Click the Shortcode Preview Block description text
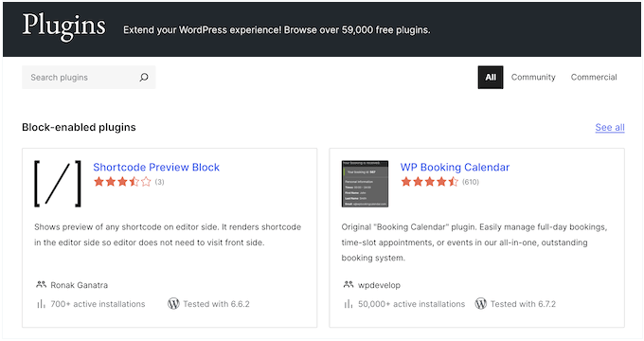The width and height of the screenshot is (644, 341). (168, 235)
